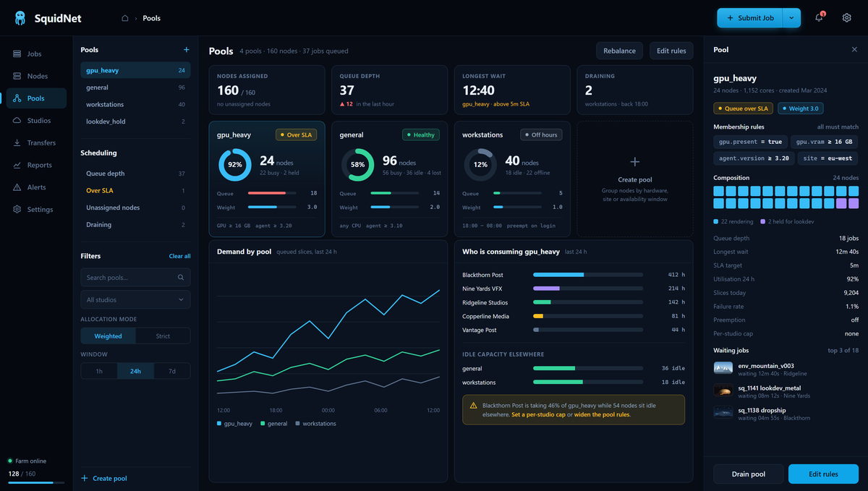Viewport: 868px width, 491px height.
Task: Click Edit rules in the Pools header
Action: pos(671,51)
